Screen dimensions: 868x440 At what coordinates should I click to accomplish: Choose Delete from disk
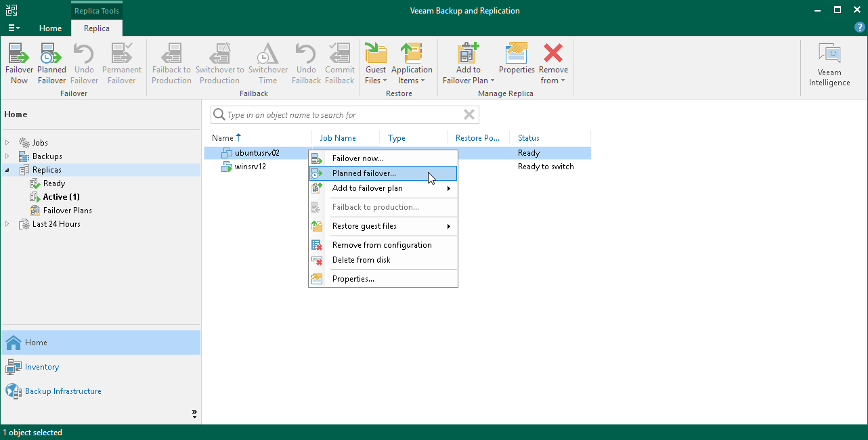(383, 260)
